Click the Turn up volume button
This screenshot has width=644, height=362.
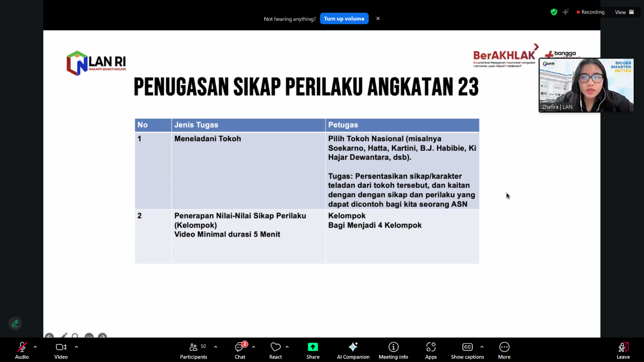[344, 19]
